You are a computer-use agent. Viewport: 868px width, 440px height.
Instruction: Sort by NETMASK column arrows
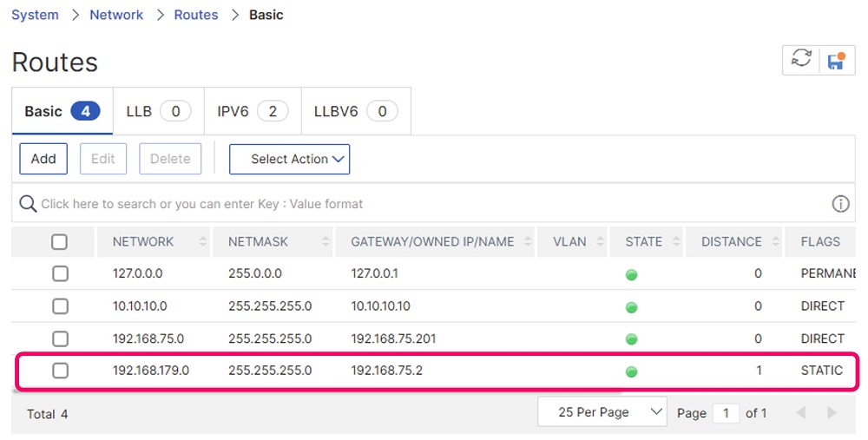[x=325, y=241]
